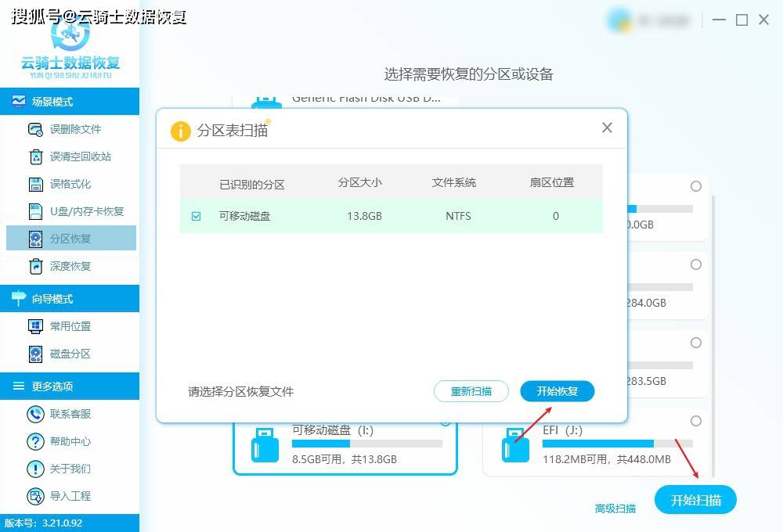Click the 可移动磁盘 (I:) usage bar

(367, 444)
